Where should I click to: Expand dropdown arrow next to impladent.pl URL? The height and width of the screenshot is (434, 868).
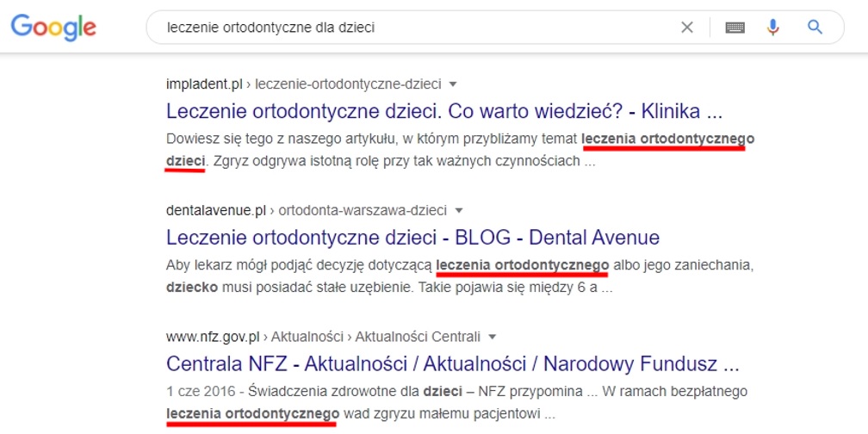tap(454, 84)
